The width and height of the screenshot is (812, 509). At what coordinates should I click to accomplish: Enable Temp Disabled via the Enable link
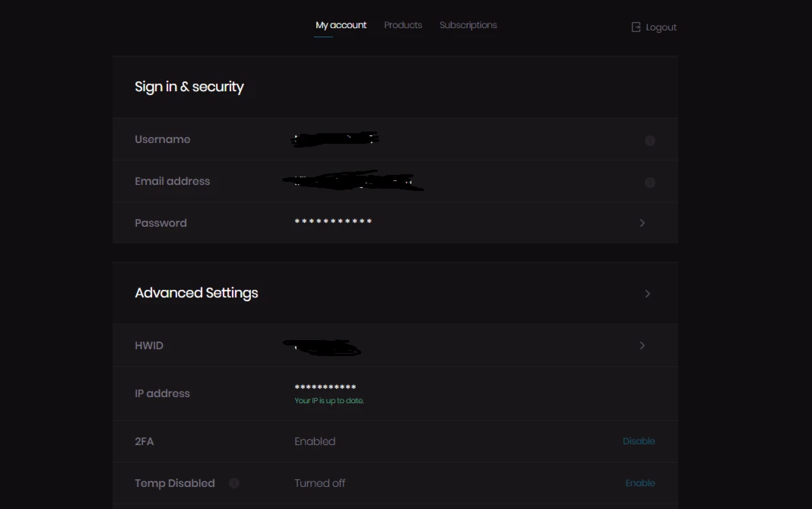[x=640, y=483]
